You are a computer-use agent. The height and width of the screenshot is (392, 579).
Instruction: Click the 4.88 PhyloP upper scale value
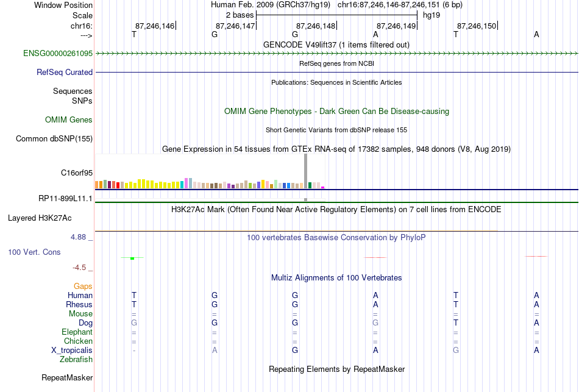click(x=78, y=237)
